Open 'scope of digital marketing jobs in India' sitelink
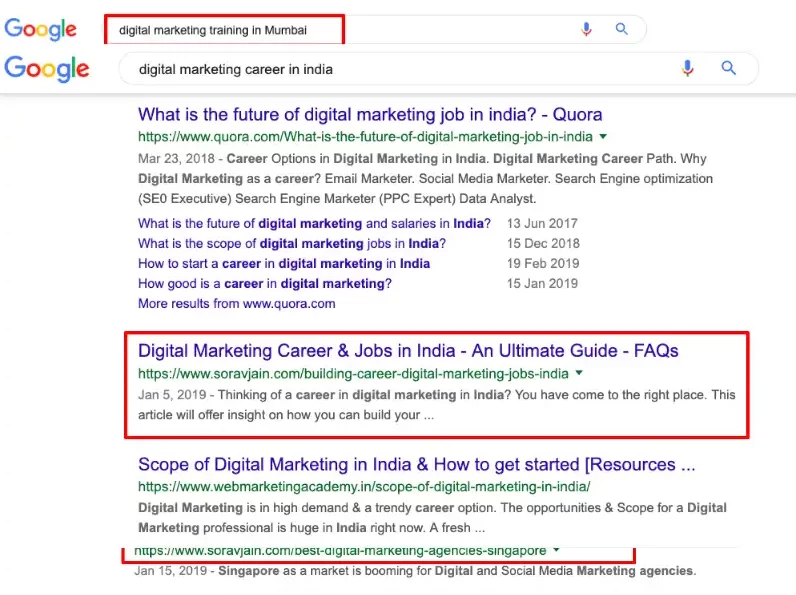This screenshot has width=796, height=595. [x=292, y=243]
